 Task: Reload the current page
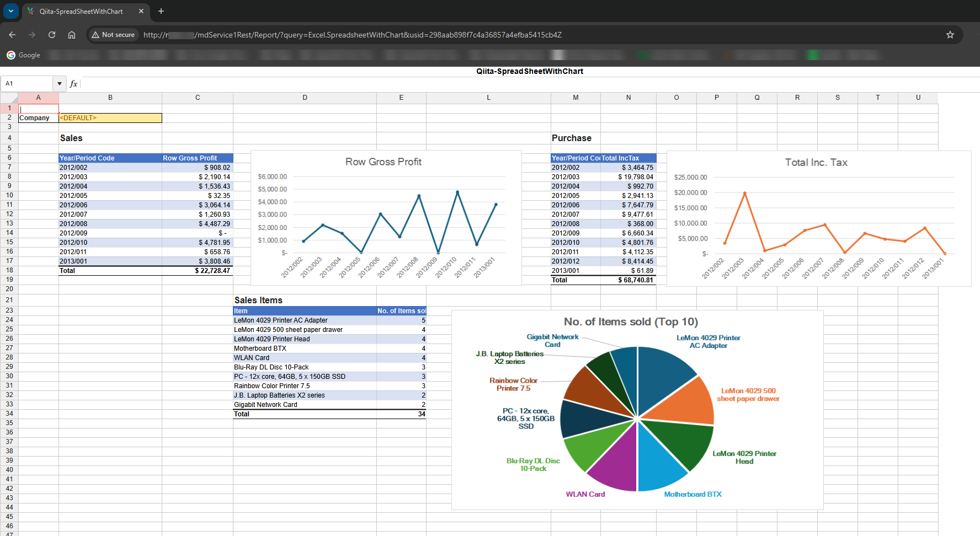click(x=52, y=35)
